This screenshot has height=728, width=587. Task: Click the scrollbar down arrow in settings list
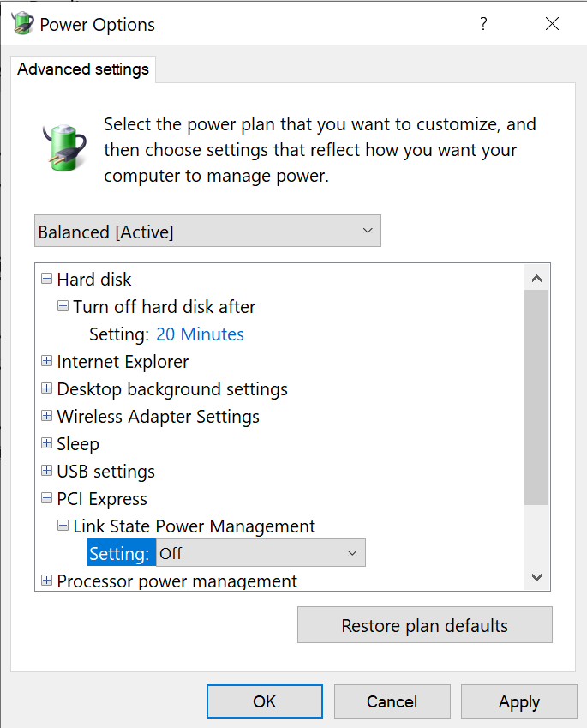(537, 578)
